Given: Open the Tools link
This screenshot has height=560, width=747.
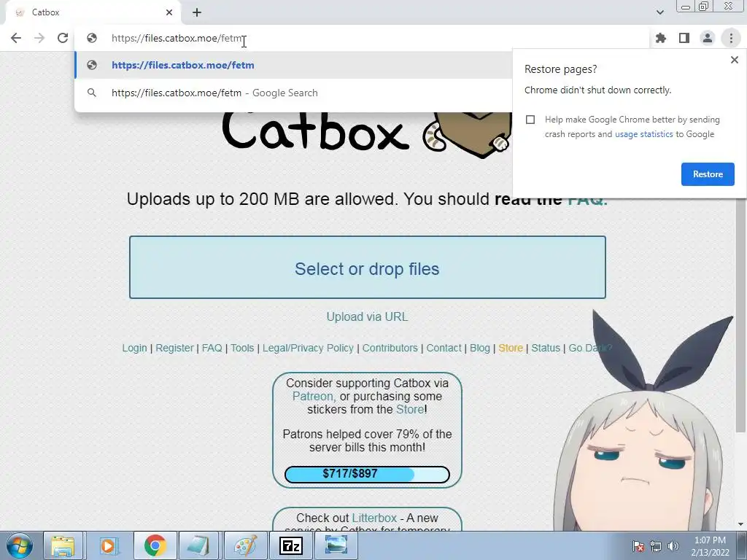Looking at the screenshot, I should (242, 348).
